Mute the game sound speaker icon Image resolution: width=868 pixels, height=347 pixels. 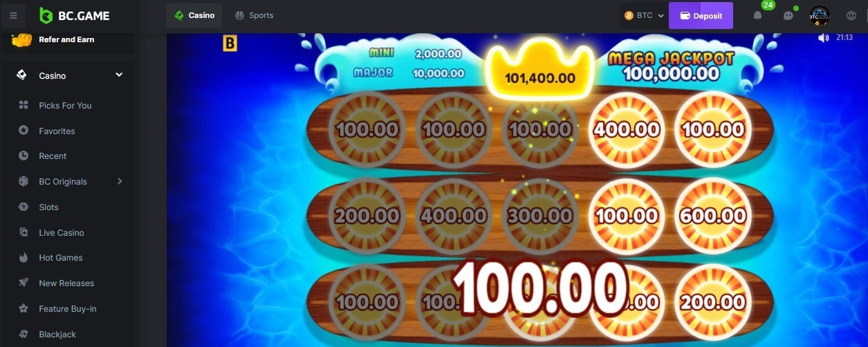point(823,38)
